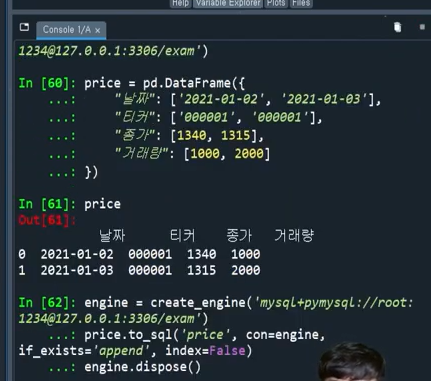
Task: Click the value 1000 in output row 0
Action: click(x=246, y=254)
